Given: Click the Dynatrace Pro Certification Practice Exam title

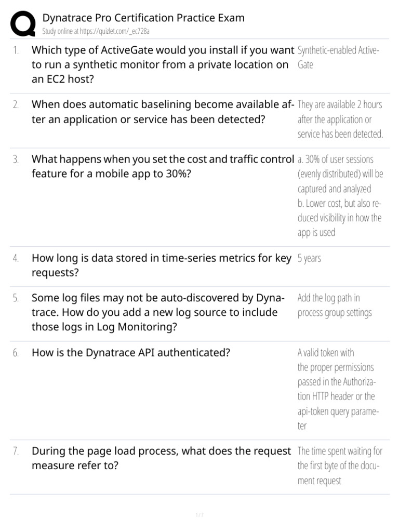Looking at the screenshot, I should pyautogui.click(x=143, y=18).
